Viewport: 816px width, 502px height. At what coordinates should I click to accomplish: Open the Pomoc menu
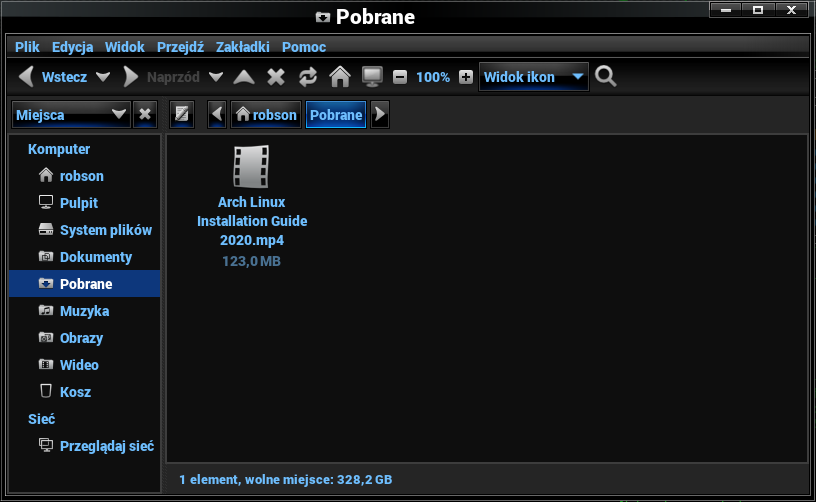tap(304, 47)
